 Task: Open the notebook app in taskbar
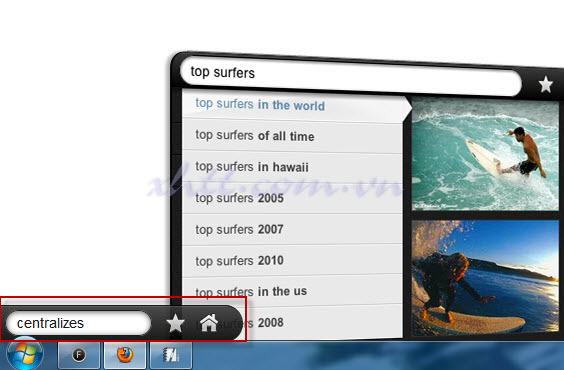(x=171, y=355)
